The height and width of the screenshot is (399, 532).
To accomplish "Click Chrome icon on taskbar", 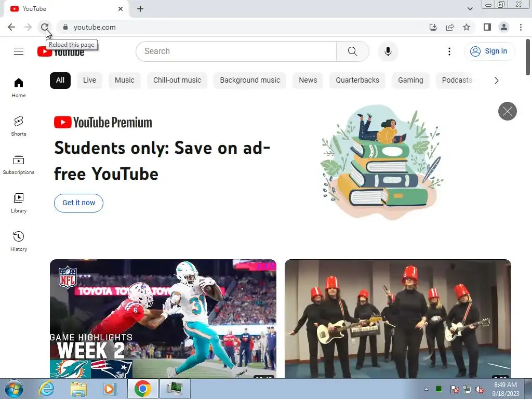I will coord(142,389).
